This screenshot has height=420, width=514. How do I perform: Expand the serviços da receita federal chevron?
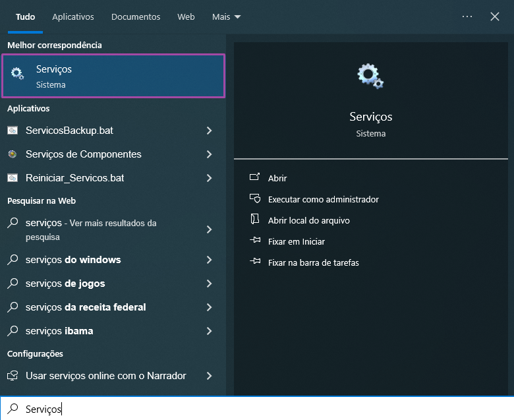coord(209,307)
